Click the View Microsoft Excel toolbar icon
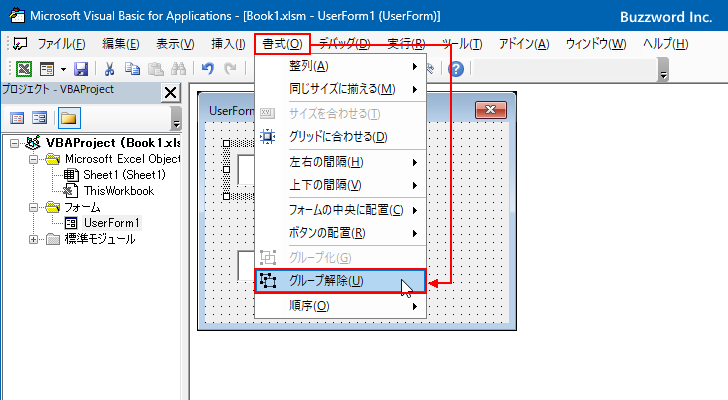Image resolution: width=728 pixels, height=400 pixels. pyautogui.click(x=24, y=69)
